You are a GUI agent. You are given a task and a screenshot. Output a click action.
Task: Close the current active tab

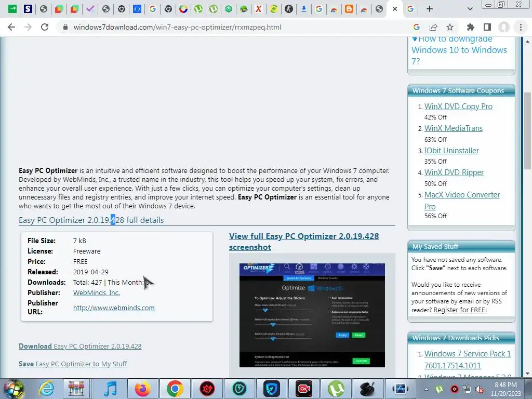(395, 9)
